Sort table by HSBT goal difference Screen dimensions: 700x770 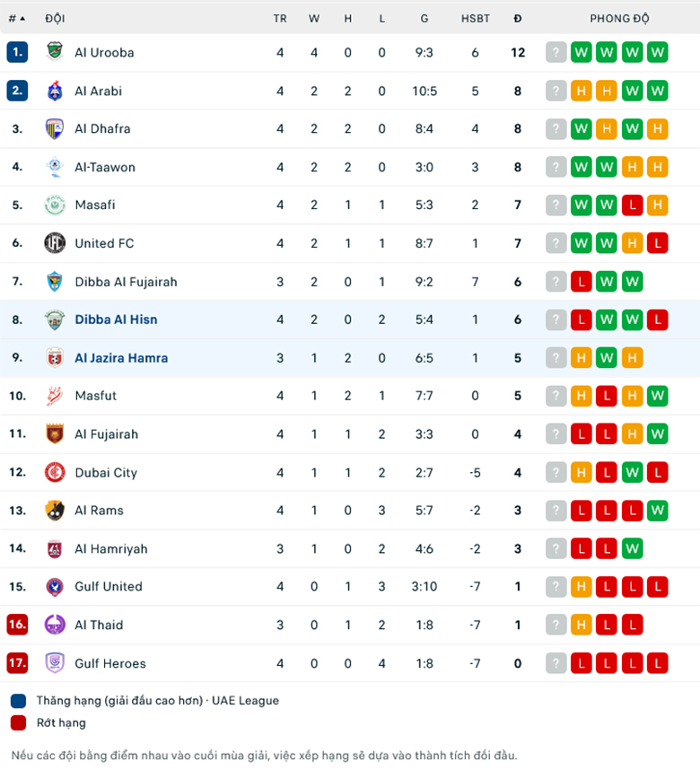click(x=475, y=18)
